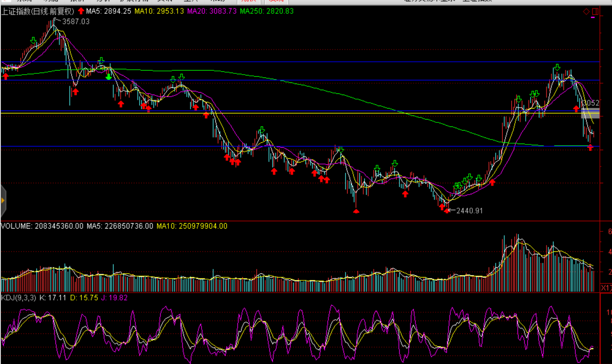612x364 pixels.
Task: Click the red split-window rectangle icon
Action: tap(595, 12)
